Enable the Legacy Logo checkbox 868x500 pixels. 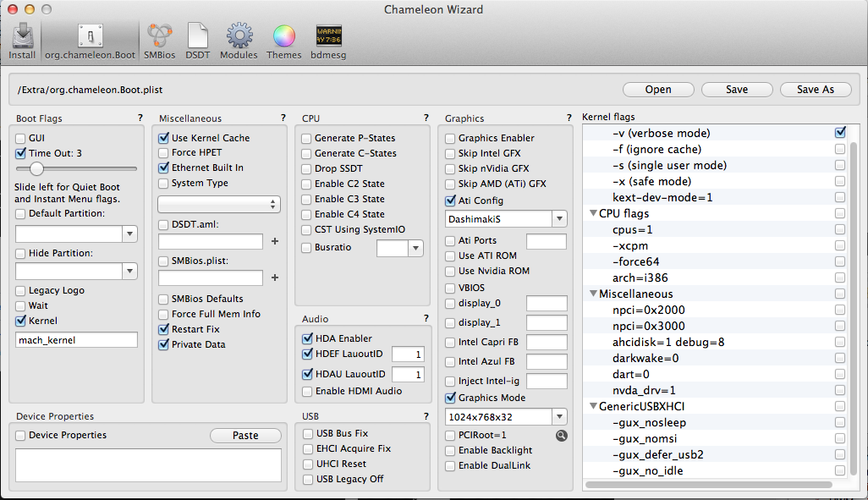[x=20, y=291]
